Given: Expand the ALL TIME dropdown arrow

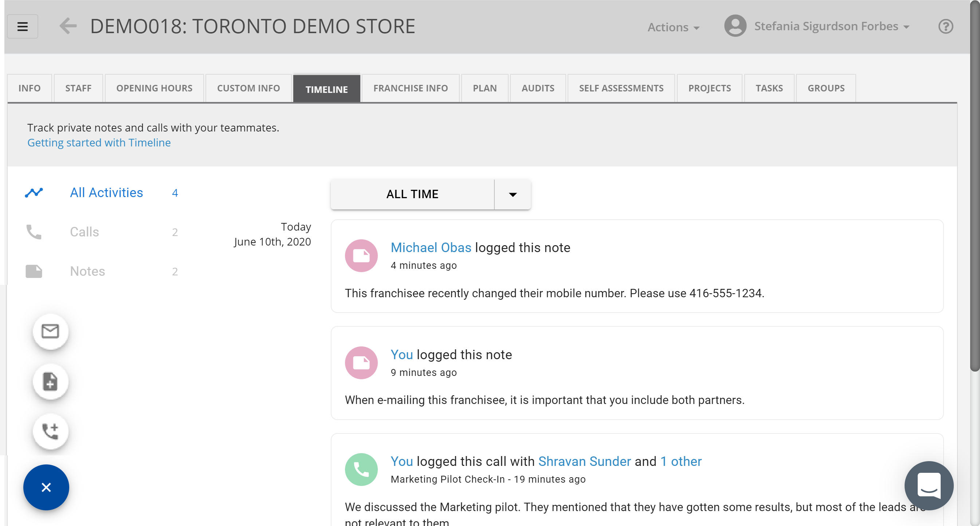Looking at the screenshot, I should click(513, 195).
